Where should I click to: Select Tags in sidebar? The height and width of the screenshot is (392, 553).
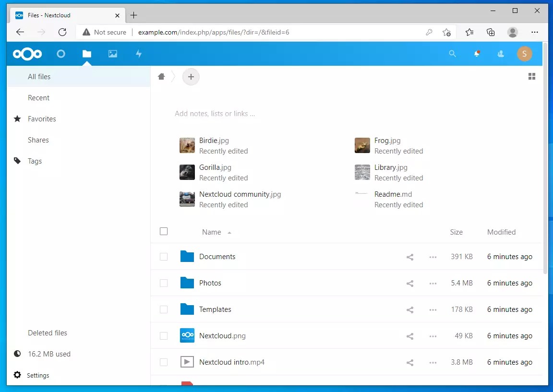click(78, 161)
